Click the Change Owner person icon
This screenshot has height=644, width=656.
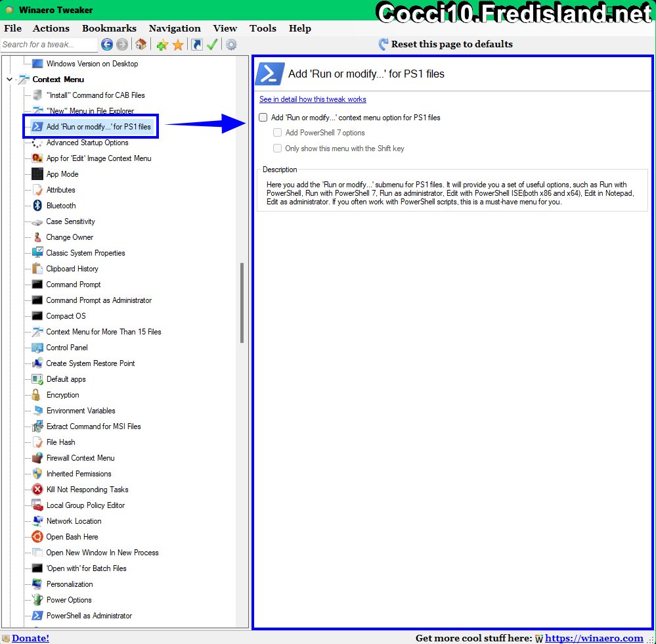(x=37, y=237)
